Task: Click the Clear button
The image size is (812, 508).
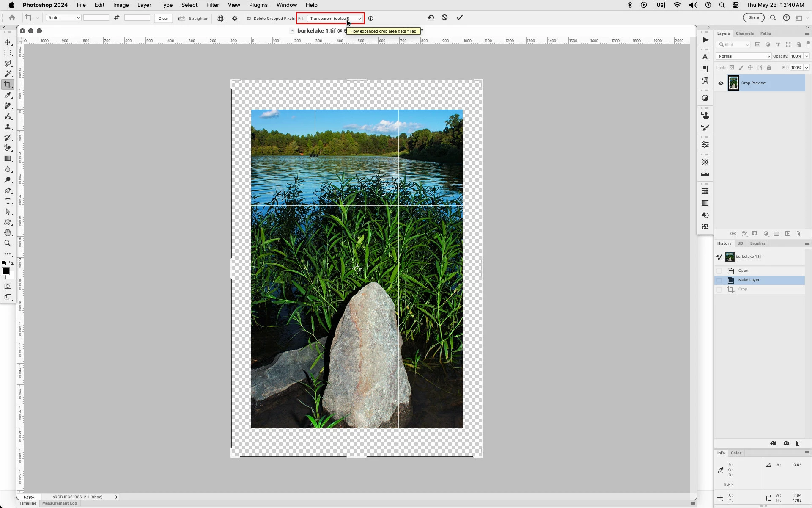Action: (x=163, y=18)
